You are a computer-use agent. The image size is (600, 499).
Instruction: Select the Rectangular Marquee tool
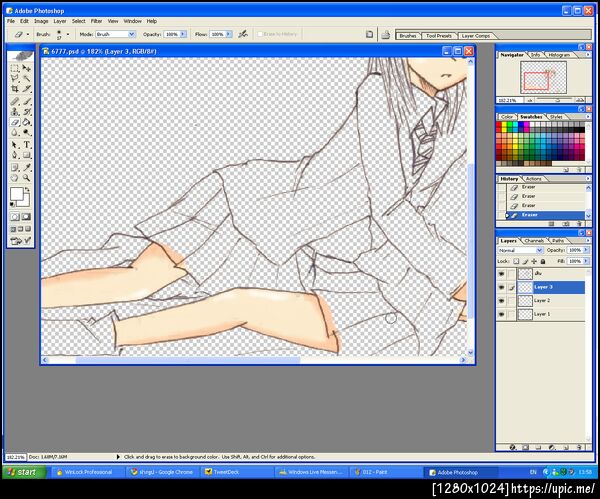pyautogui.click(x=15, y=68)
